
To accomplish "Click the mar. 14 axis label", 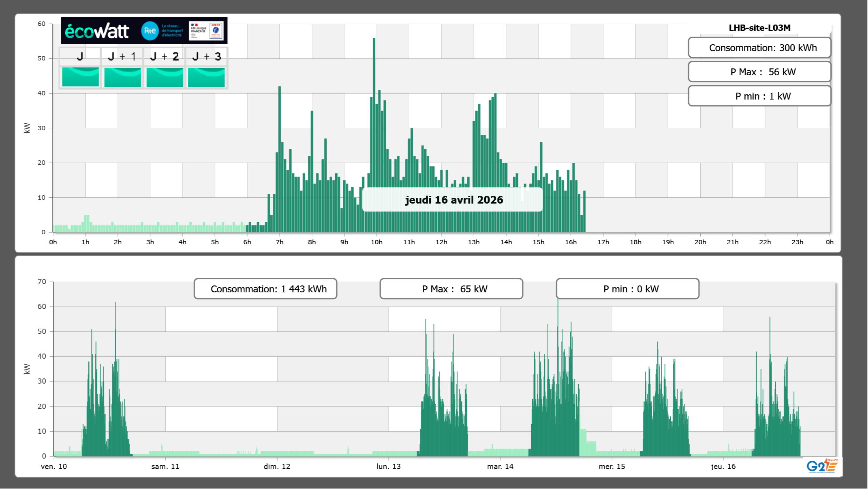I will [x=500, y=467].
